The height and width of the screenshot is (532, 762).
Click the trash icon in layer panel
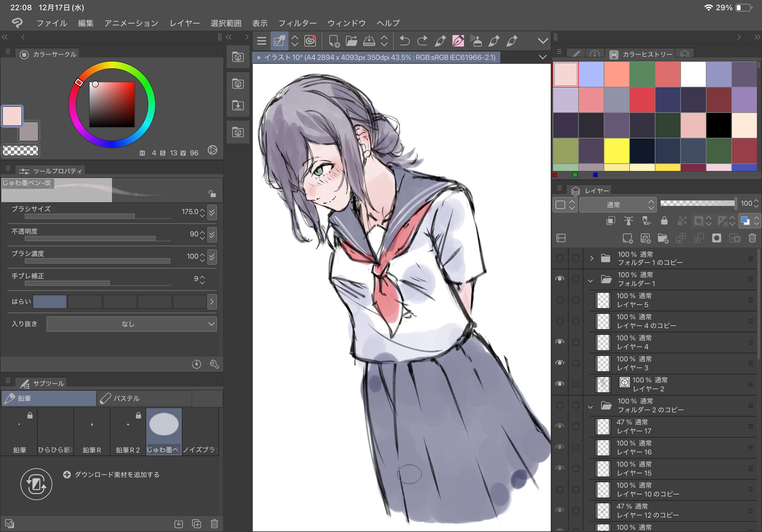(x=752, y=238)
